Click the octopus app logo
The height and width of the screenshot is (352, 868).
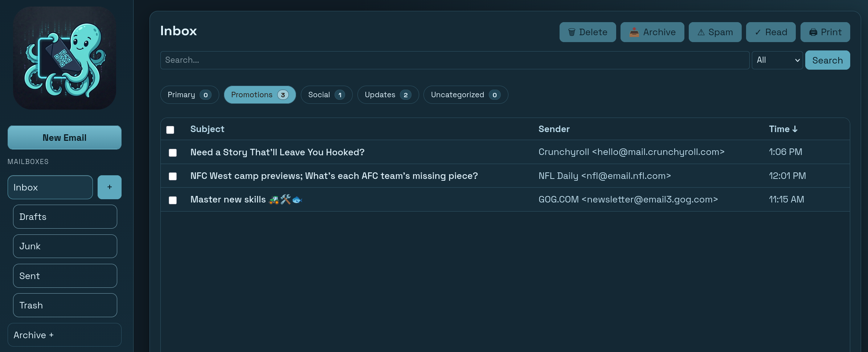point(65,58)
